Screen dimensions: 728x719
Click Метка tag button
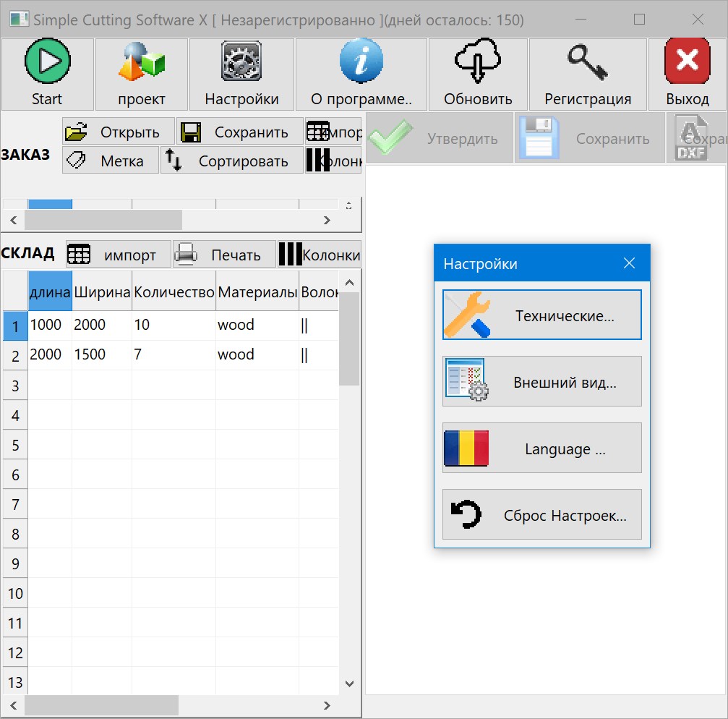[111, 161]
